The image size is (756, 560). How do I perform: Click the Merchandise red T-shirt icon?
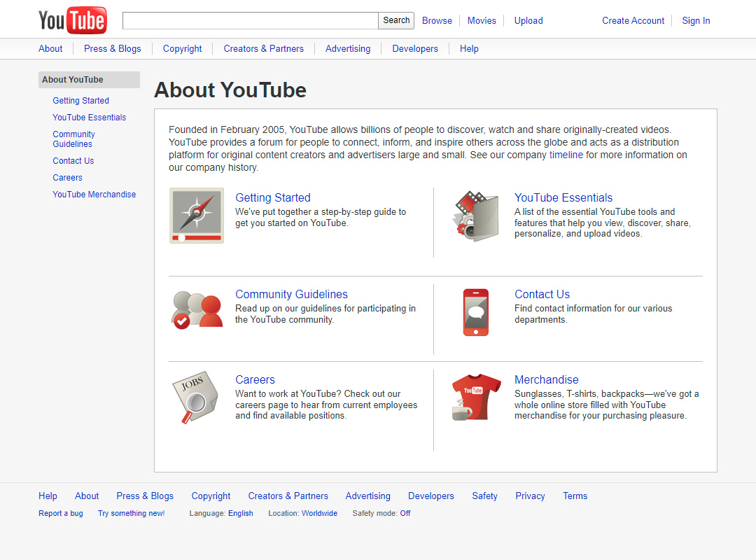click(476, 397)
